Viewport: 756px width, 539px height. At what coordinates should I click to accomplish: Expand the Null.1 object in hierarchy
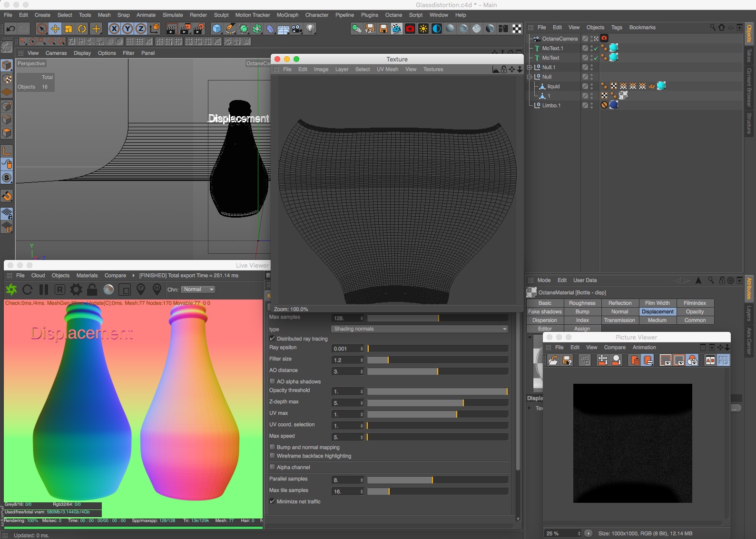[x=530, y=67]
